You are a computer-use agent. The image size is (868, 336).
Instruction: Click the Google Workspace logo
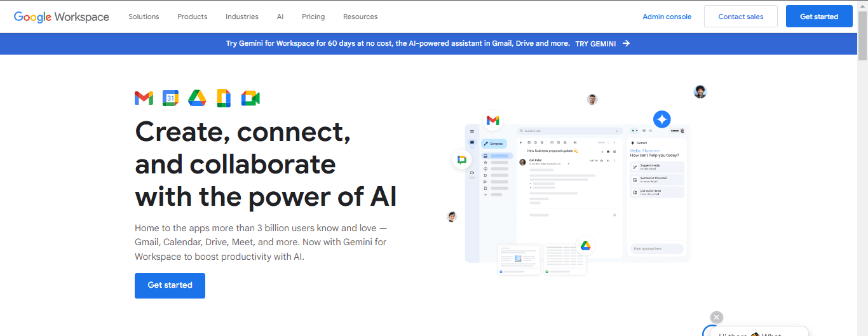click(x=62, y=17)
